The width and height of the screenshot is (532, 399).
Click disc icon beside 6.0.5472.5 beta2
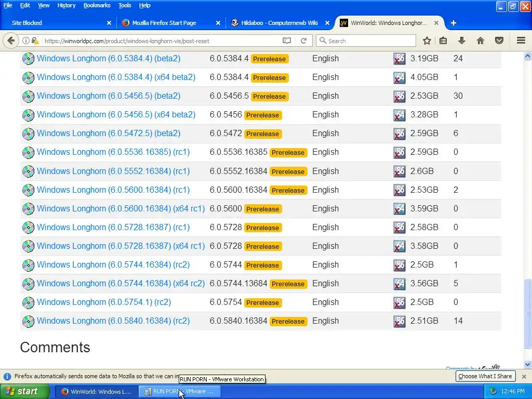point(28,134)
